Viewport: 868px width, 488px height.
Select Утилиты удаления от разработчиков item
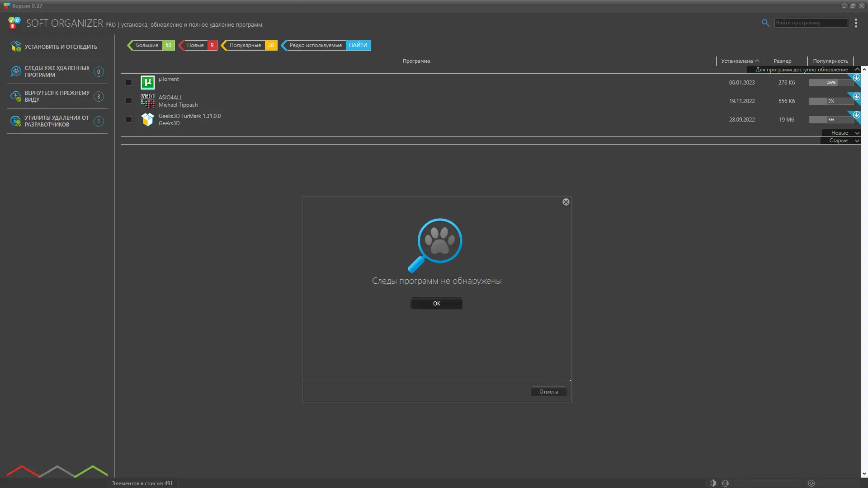coord(57,121)
